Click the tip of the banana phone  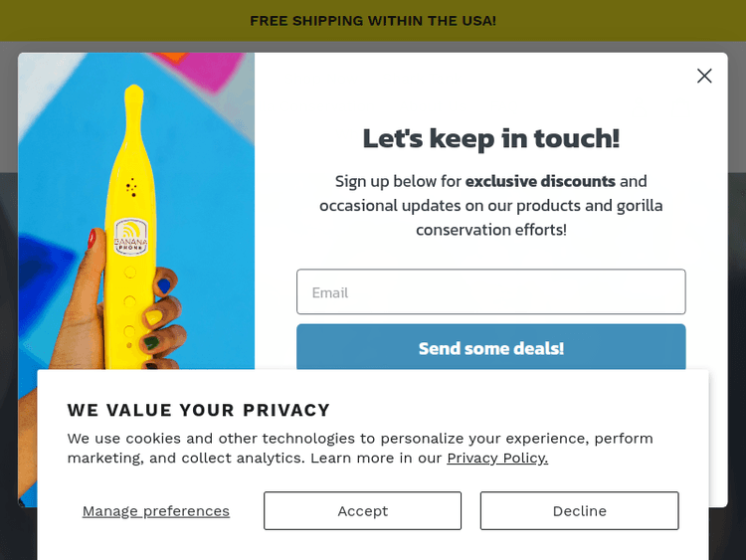(131, 92)
